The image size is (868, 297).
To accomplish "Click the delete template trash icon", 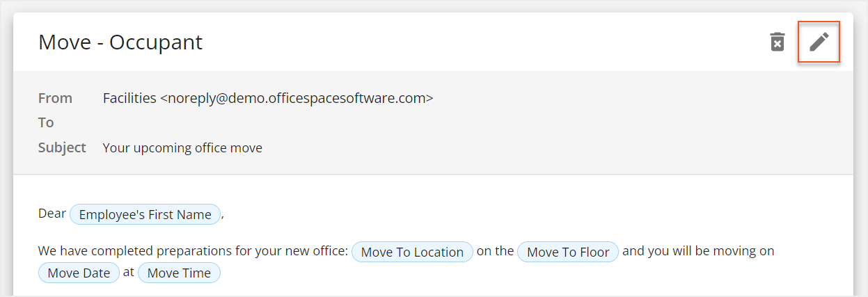I will pos(777,42).
